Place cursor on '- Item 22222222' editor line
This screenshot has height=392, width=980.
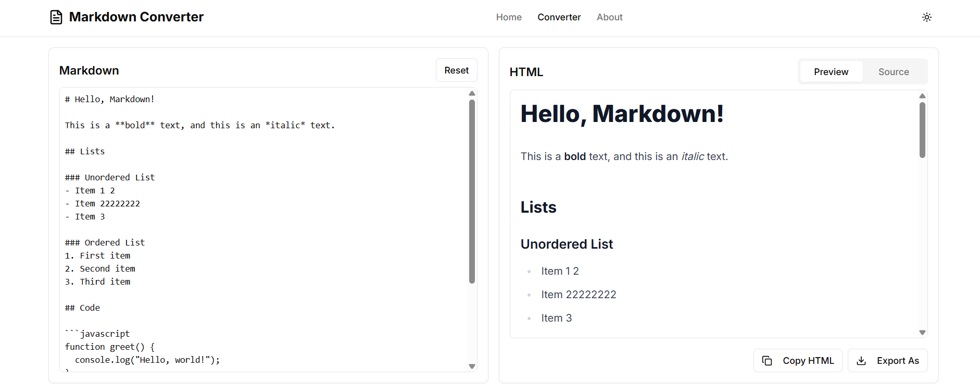click(x=103, y=203)
